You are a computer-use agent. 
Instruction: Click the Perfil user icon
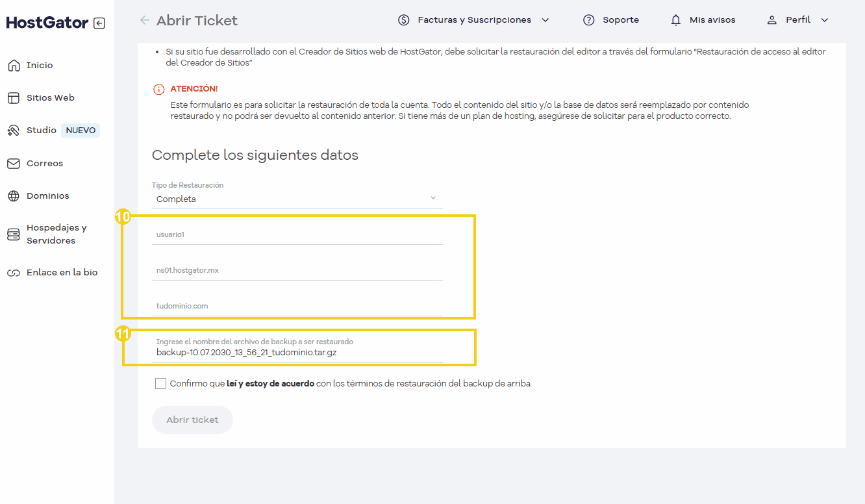[772, 20]
